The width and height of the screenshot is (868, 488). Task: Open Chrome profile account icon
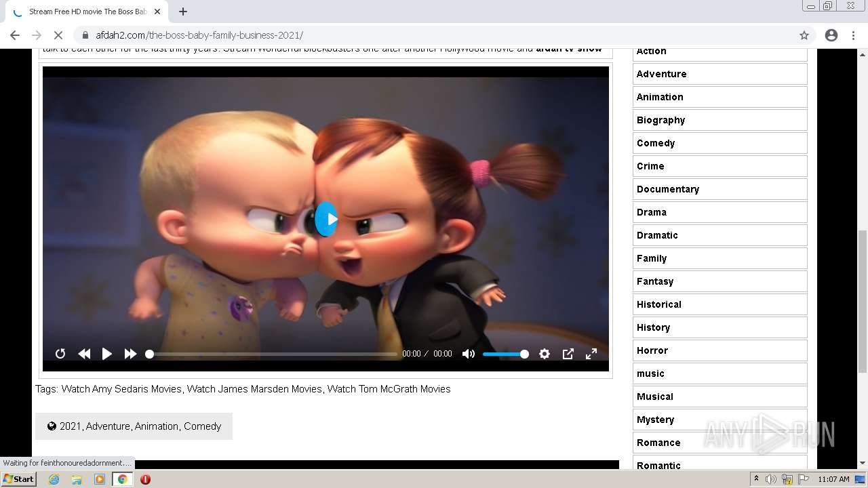pyautogui.click(x=831, y=35)
